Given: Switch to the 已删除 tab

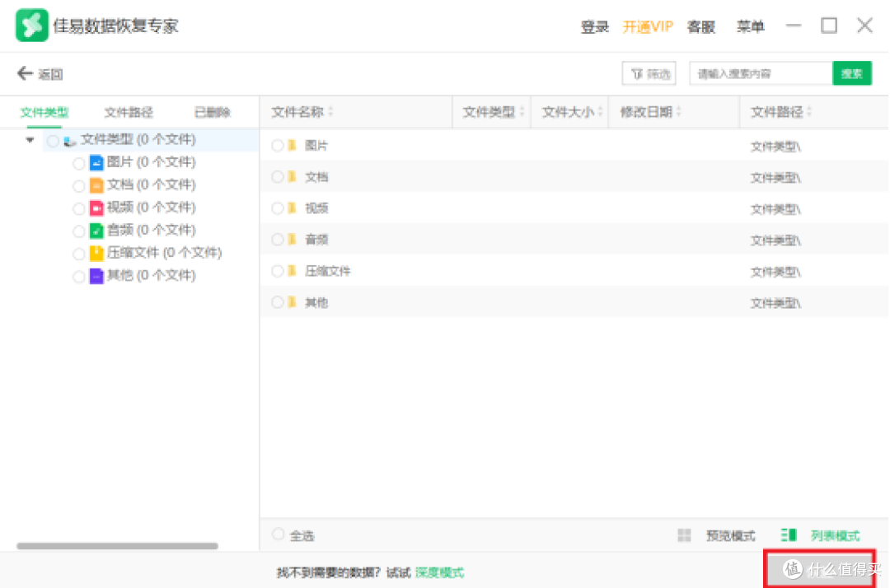Looking at the screenshot, I should [213, 112].
